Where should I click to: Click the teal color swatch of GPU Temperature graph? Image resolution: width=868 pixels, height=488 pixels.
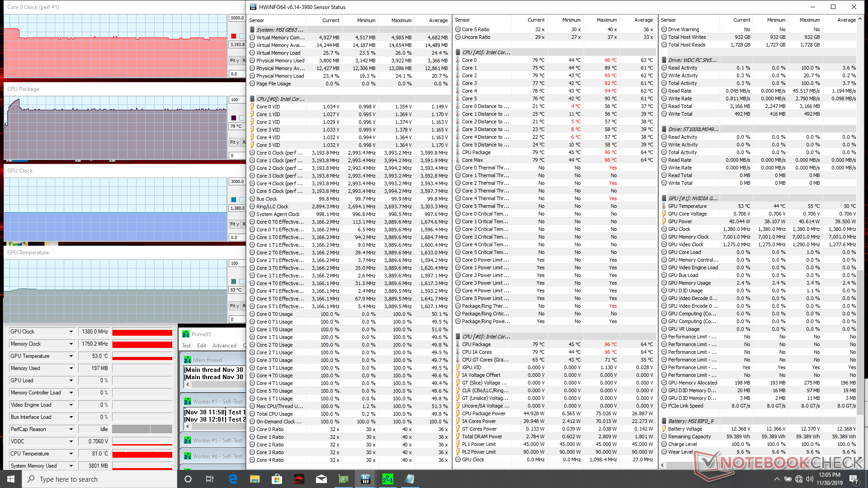233,282
